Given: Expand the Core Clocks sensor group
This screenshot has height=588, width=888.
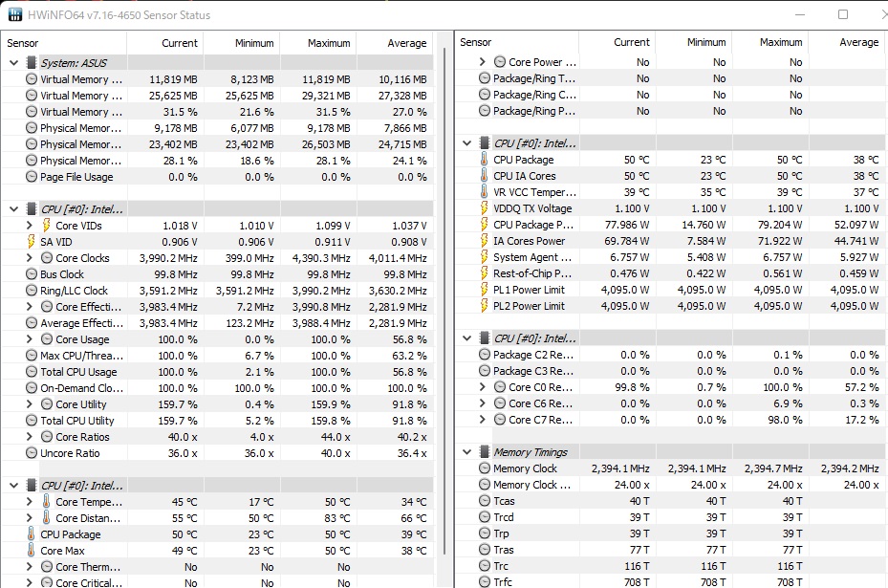Looking at the screenshot, I should click(30, 258).
